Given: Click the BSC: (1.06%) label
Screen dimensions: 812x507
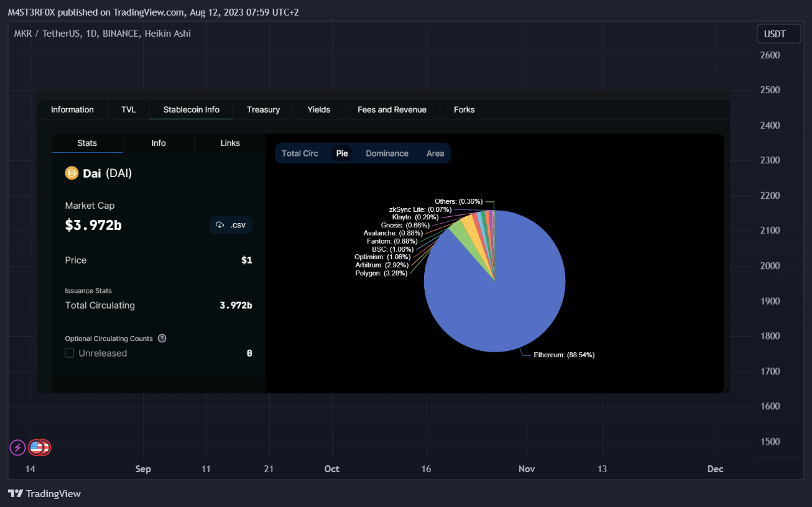Looking at the screenshot, I should click(393, 249).
